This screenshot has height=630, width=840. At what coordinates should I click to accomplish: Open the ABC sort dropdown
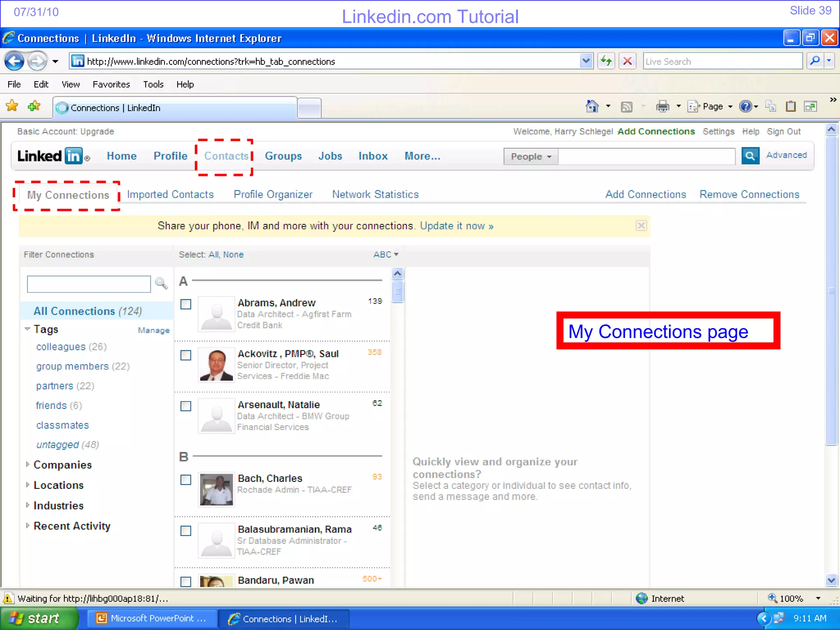point(386,255)
